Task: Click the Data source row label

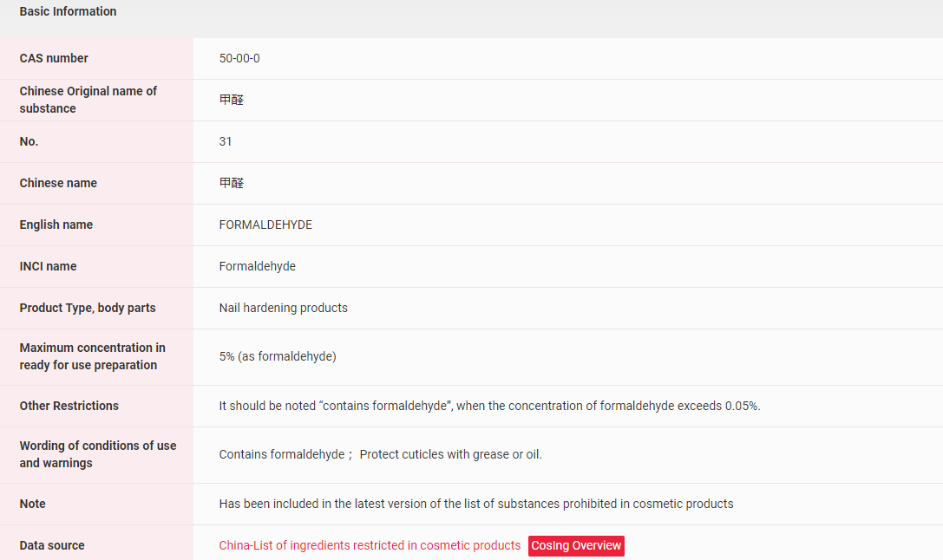Action: [52, 545]
